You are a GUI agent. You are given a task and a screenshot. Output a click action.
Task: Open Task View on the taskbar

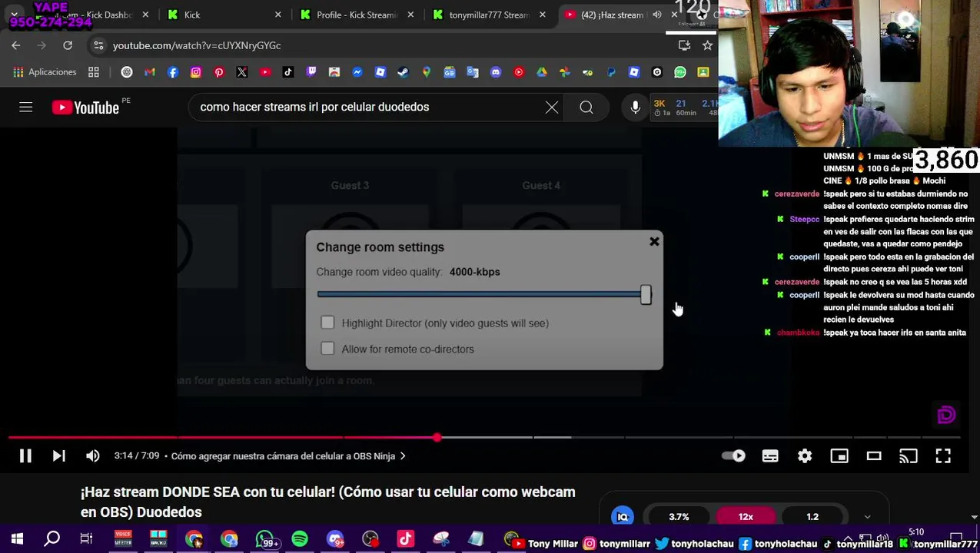click(86, 539)
